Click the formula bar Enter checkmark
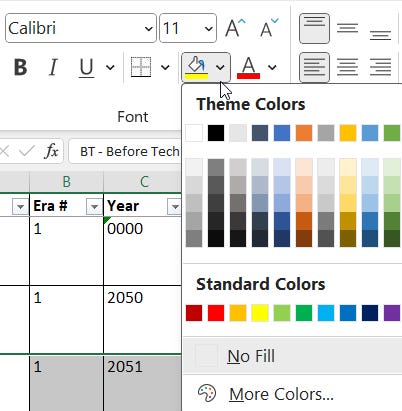 (27, 152)
